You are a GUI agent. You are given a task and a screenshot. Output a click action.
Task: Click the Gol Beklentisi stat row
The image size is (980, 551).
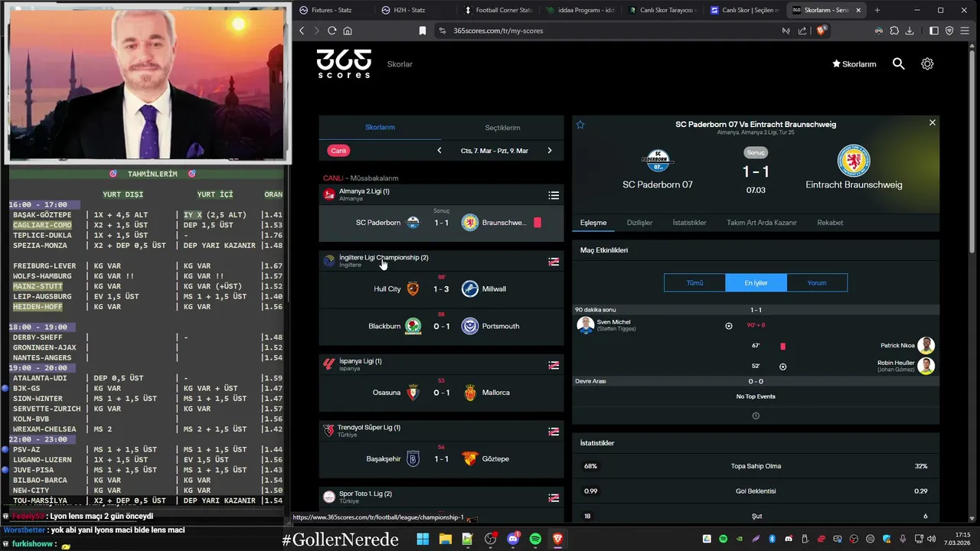(x=756, y=491)
